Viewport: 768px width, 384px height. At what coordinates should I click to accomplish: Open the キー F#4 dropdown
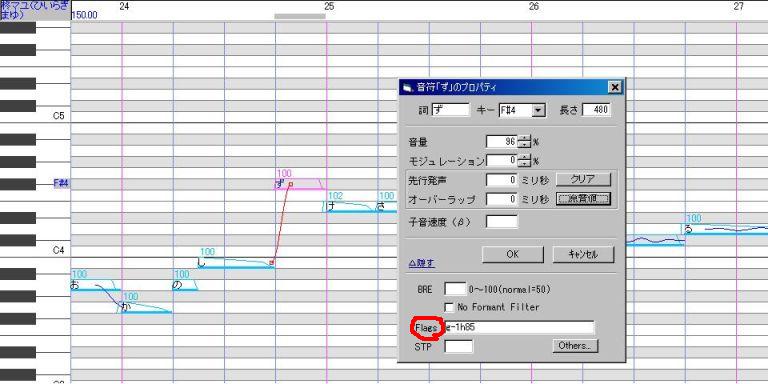click(539, 110)
